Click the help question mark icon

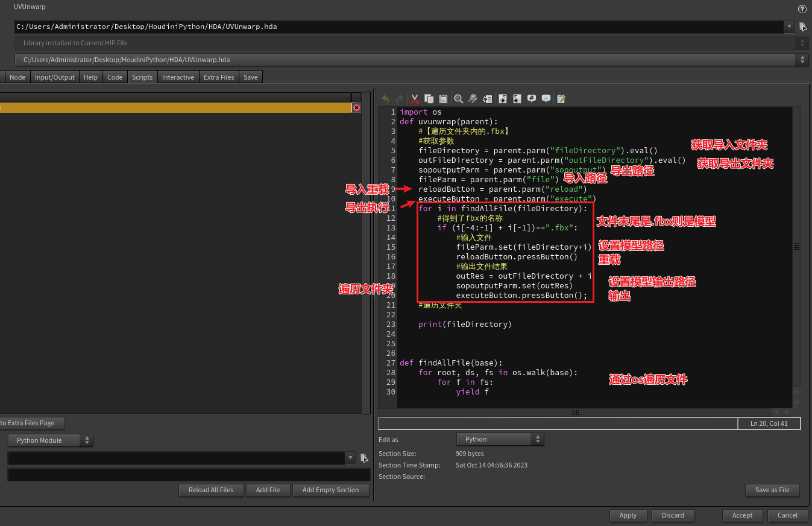click(802, 9)
